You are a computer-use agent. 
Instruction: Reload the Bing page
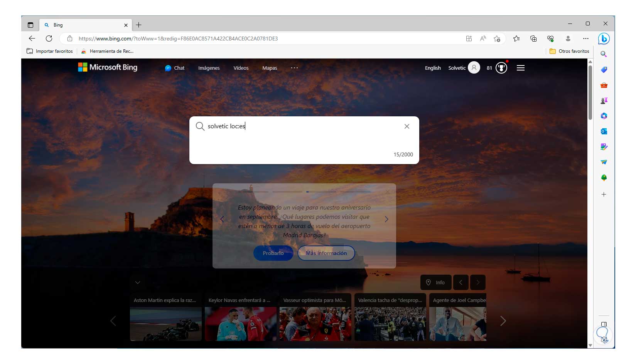click(x=49, y=39)
